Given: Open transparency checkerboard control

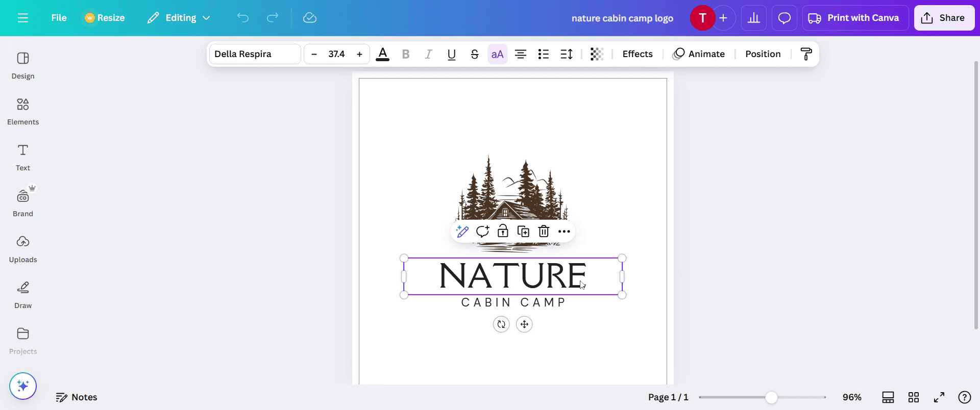Looking at the screenshot, I should (597, 54).
